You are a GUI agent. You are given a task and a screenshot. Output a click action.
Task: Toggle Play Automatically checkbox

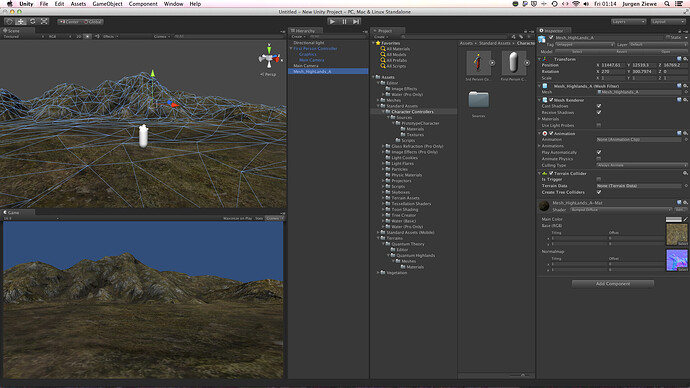598,152
